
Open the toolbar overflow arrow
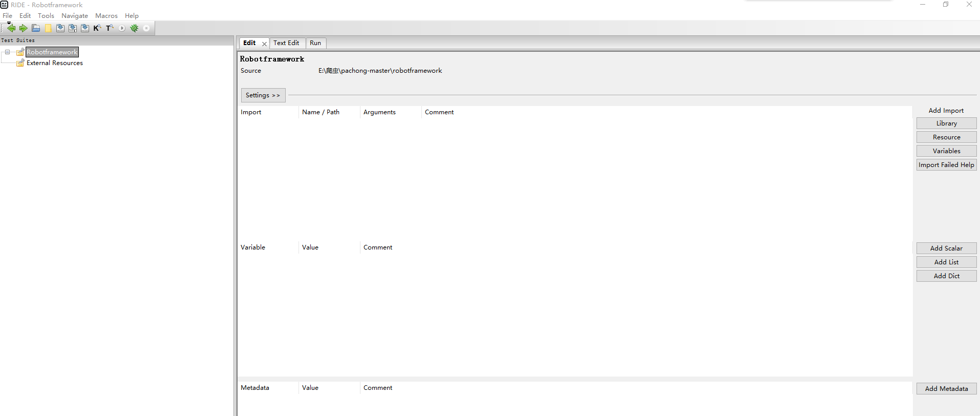click(x=9, y=23)
